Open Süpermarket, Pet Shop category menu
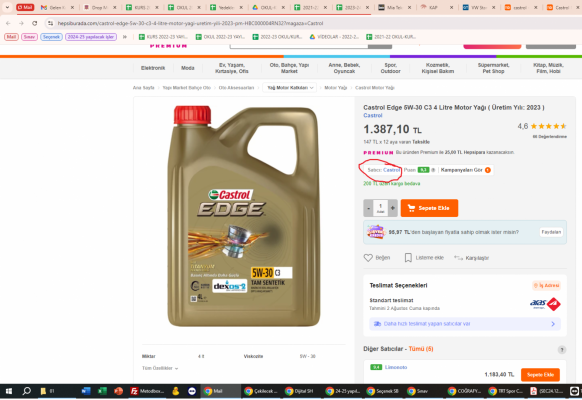 [493, 68]
